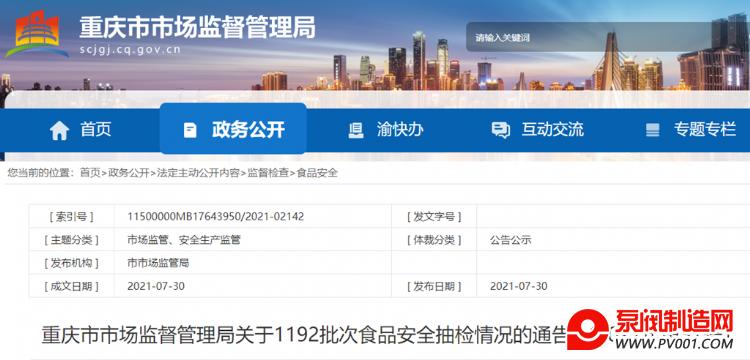This screenshot has width=750, height=360.
Task: Click the index number 11500000MB17643950/2021-02142
Action: [x=216, y=217]
